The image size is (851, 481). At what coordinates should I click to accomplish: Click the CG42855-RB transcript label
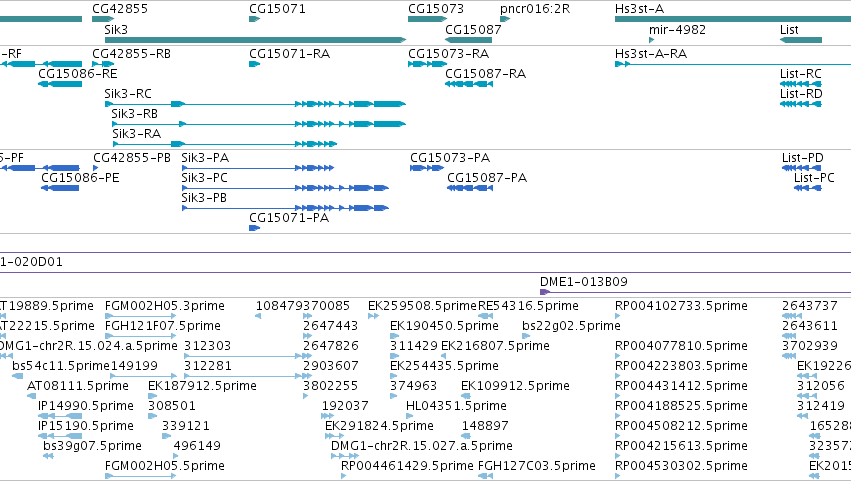[x=131, y=54]
